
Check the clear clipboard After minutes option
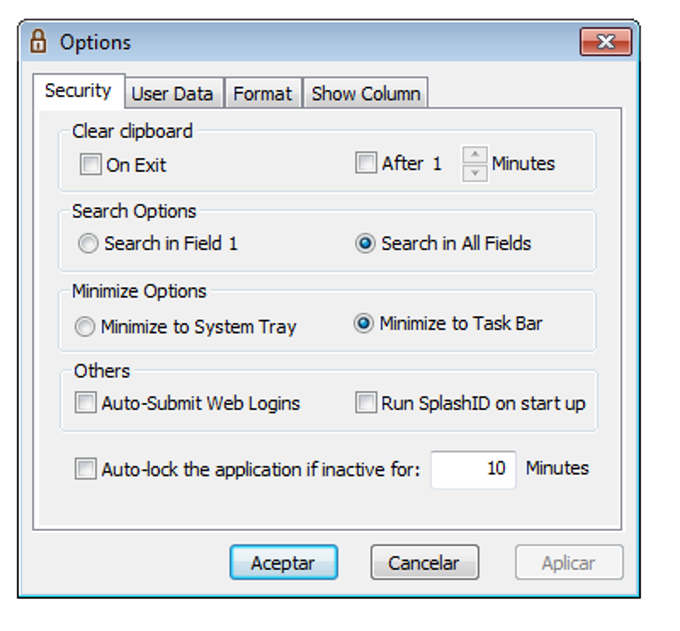pyautogui.click(x=366, y=163)
